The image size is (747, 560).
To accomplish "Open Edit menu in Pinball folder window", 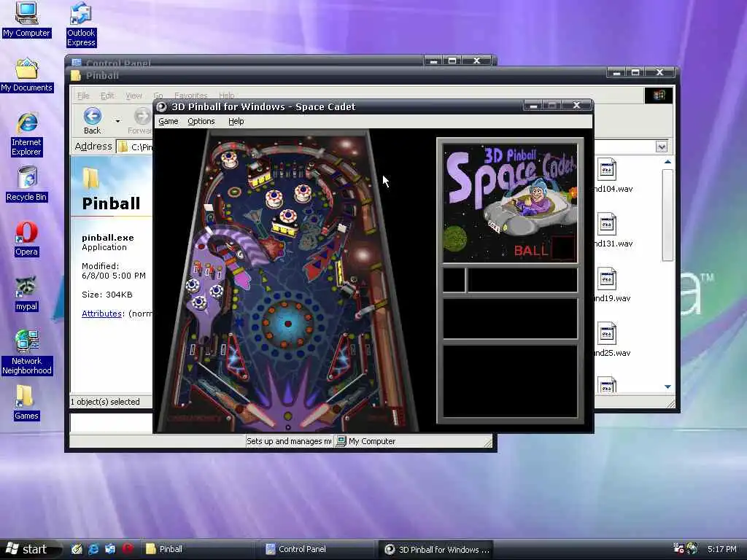I will point(107,96).
